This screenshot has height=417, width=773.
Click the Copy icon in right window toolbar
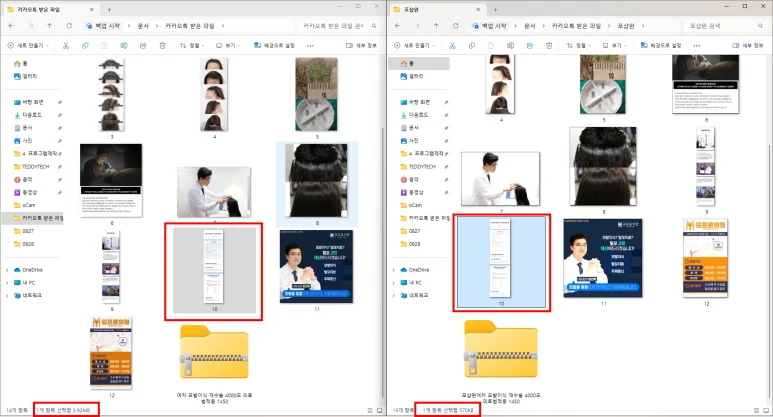[471, 45]
